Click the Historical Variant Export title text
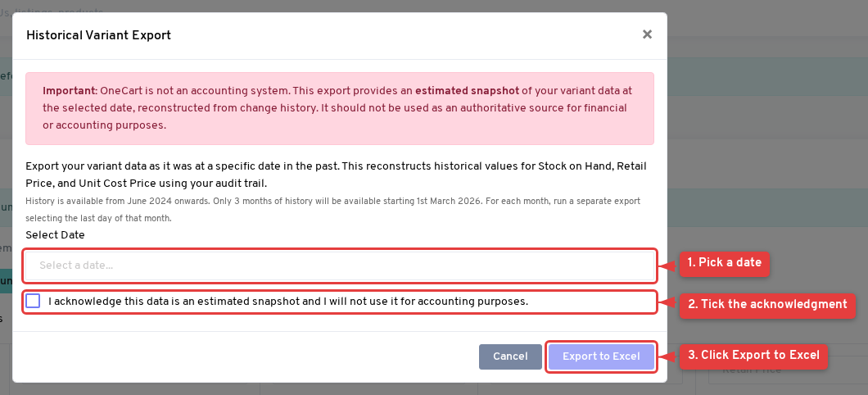This screenshot has width=868, height=395. [98, 35]
